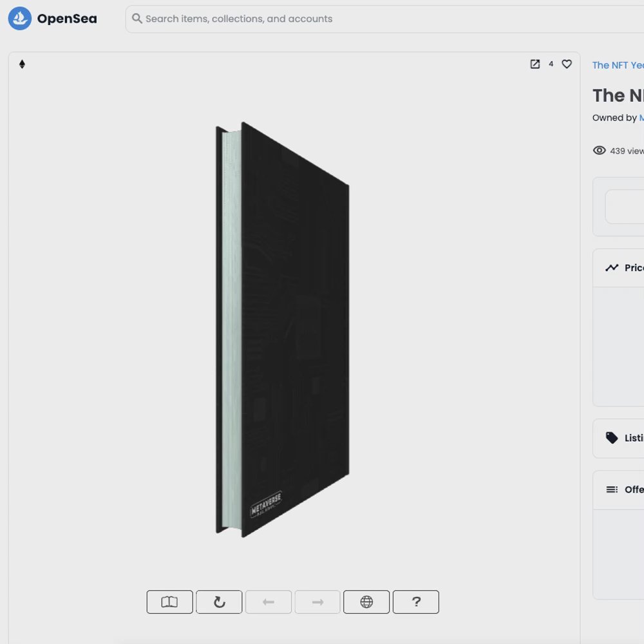Click the owner link beside Owned by
This screenshot has width=644, height=644.
tap(641, 118)
